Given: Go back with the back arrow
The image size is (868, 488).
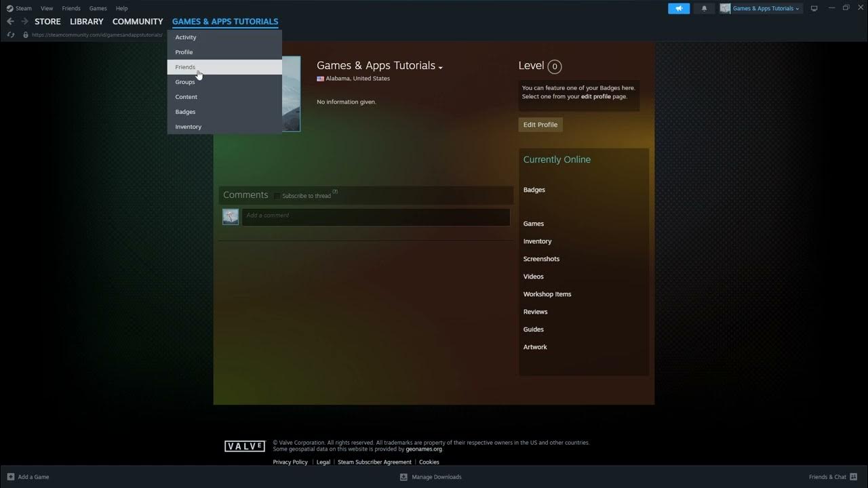Looking at the screenshot, I should click(x=10, y=22).
